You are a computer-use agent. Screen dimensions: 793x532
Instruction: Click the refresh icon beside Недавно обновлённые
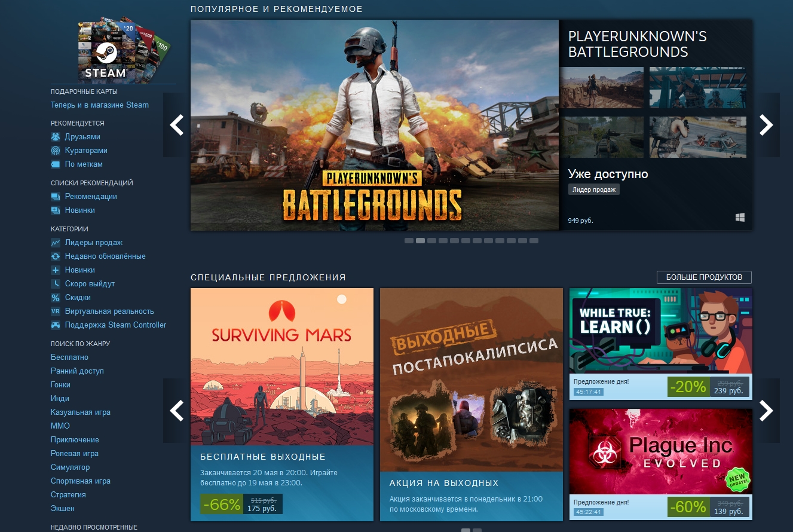click(x=56, y=256)
